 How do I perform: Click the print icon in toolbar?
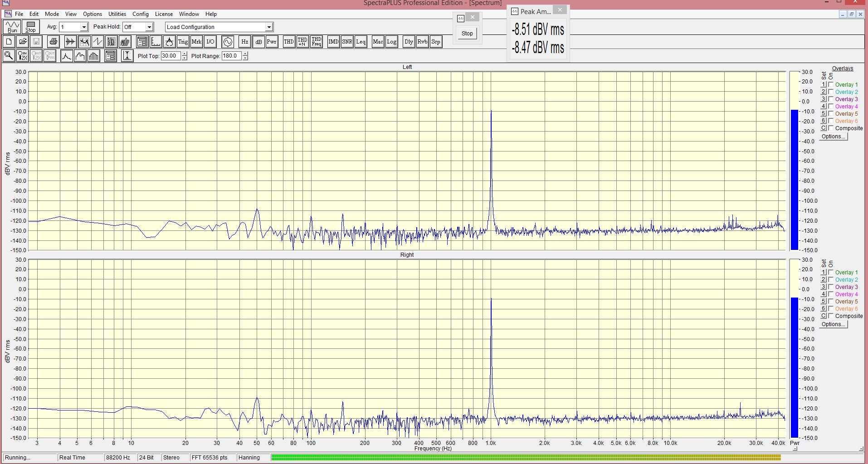(54, 42)
